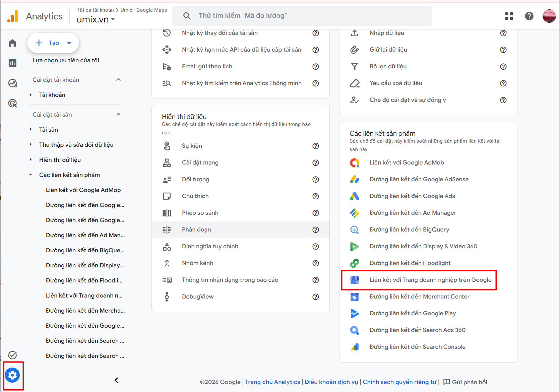Click help icon for Sự kiện

tap(316, 146)
